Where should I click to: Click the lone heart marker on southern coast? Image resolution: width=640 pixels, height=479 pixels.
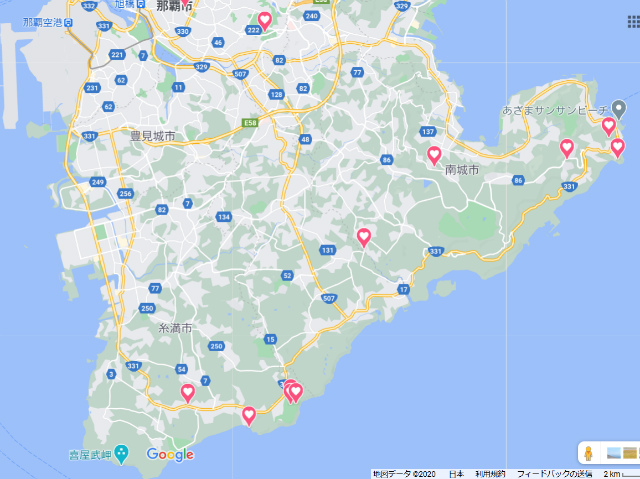[249, 415]
